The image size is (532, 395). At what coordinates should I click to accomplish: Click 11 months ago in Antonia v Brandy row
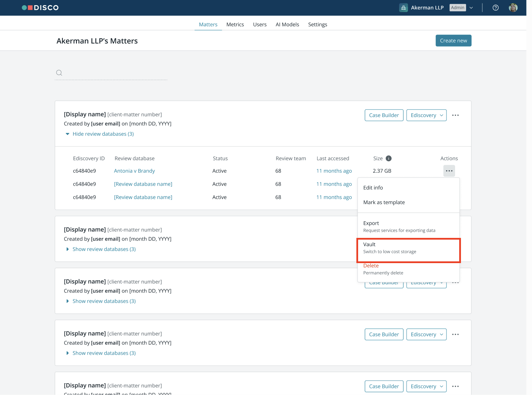tap(334, 171)
